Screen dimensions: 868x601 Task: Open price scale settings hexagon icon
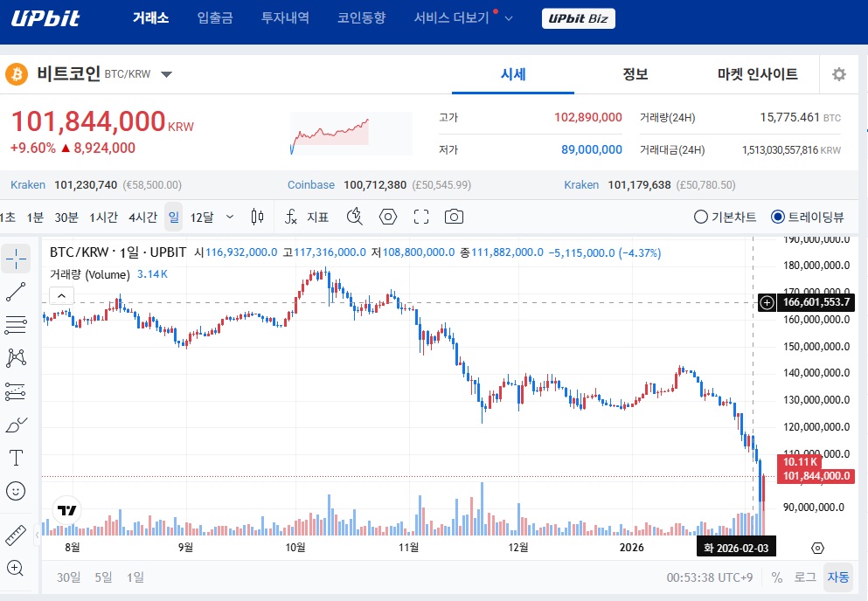tap(817, 548)
